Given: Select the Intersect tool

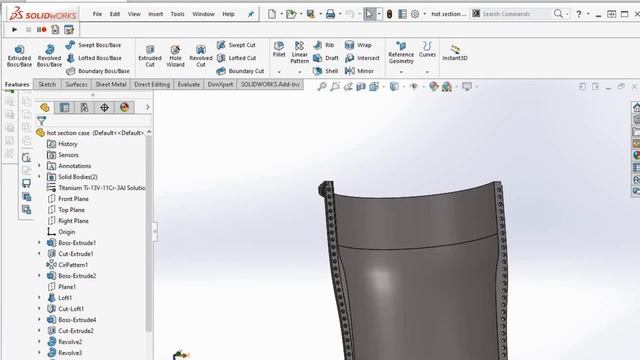Looking at the screenshot, I should coord(362,58).
